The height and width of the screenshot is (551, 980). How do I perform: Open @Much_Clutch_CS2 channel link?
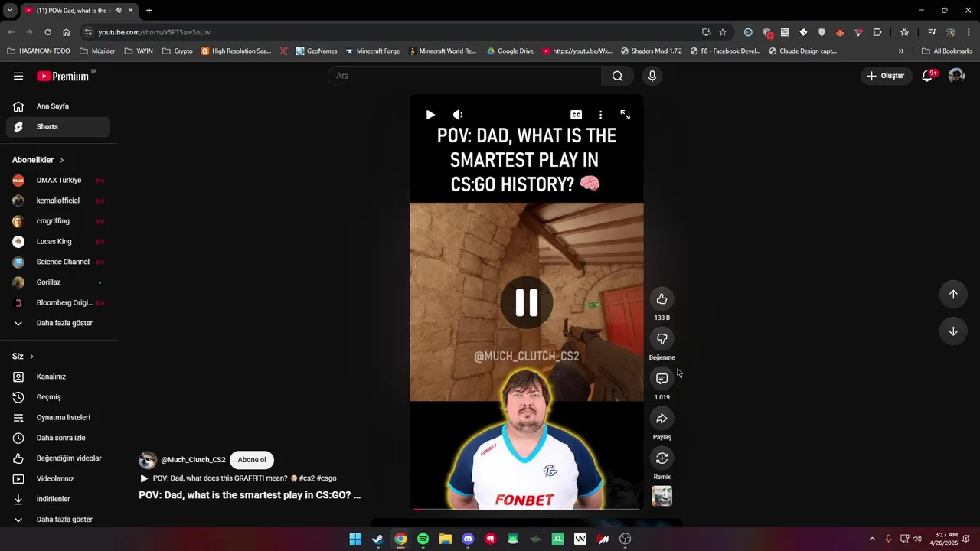[x=193, y=460]
